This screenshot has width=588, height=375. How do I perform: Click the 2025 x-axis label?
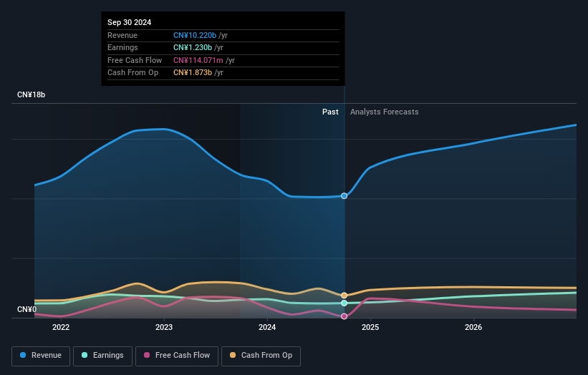click(370, 328)
